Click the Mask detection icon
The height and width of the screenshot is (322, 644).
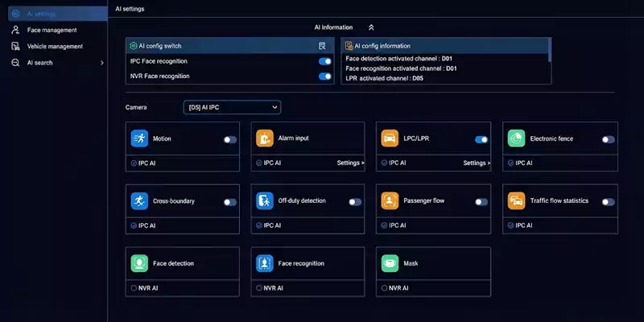[389, 263]
